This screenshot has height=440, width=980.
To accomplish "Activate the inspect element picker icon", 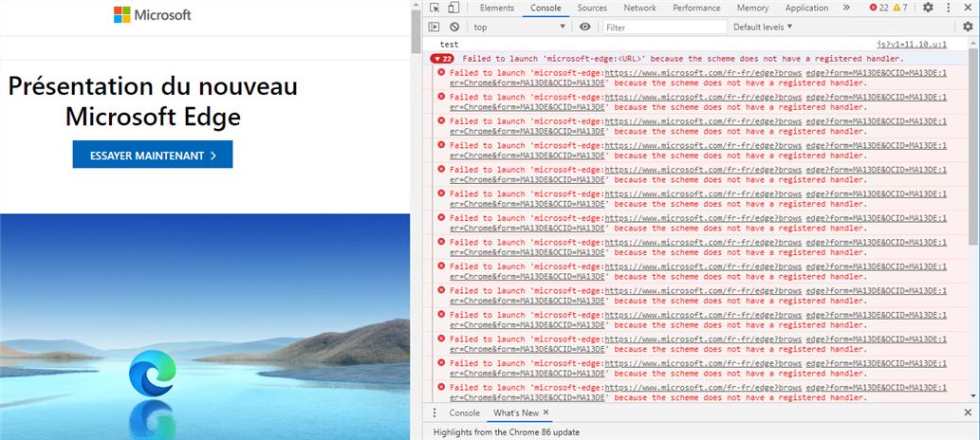I will pyautogui.click(x=435, y=9).
